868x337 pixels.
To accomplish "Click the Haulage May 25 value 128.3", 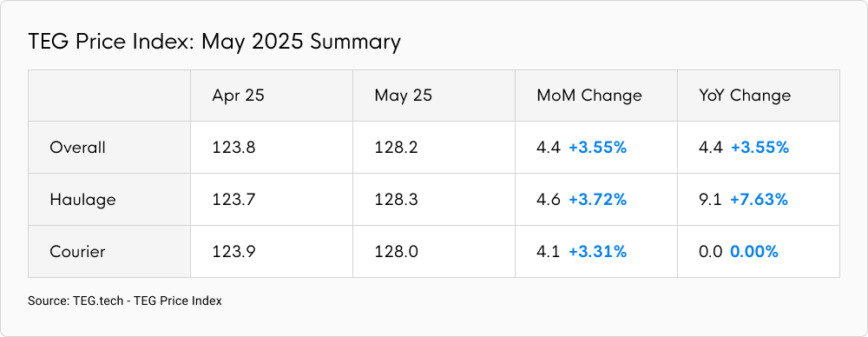I will pos(397,200).
